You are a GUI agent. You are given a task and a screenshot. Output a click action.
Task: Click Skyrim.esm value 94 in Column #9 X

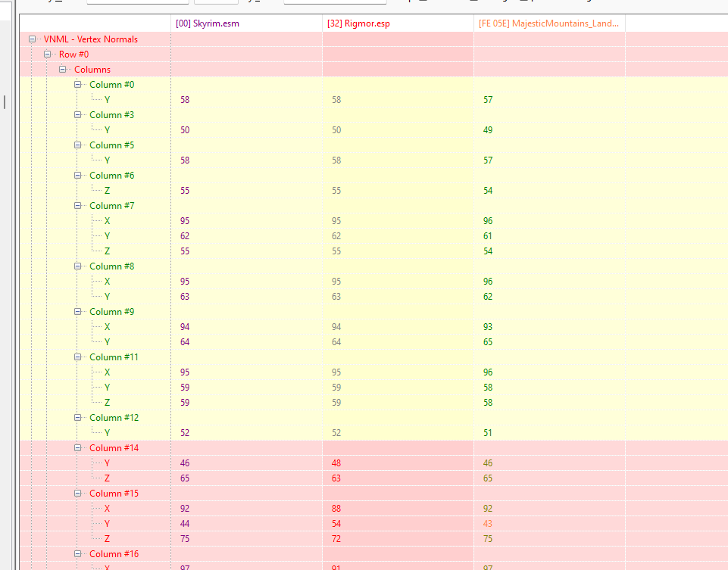[185, 327]
